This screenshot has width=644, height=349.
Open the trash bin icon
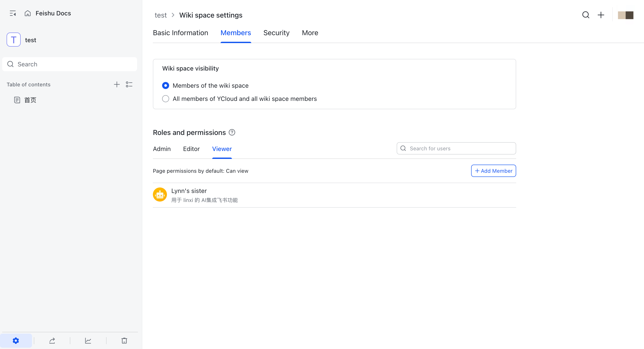pos(124,340)
